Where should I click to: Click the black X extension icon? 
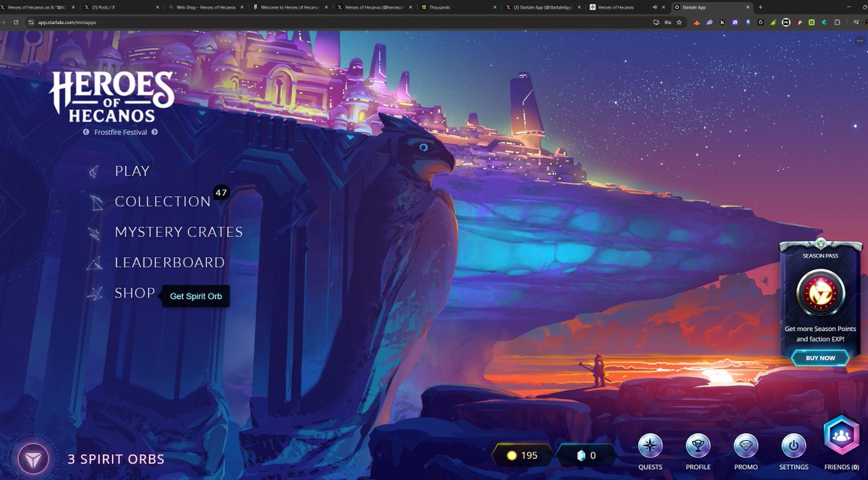coord(722,22)
